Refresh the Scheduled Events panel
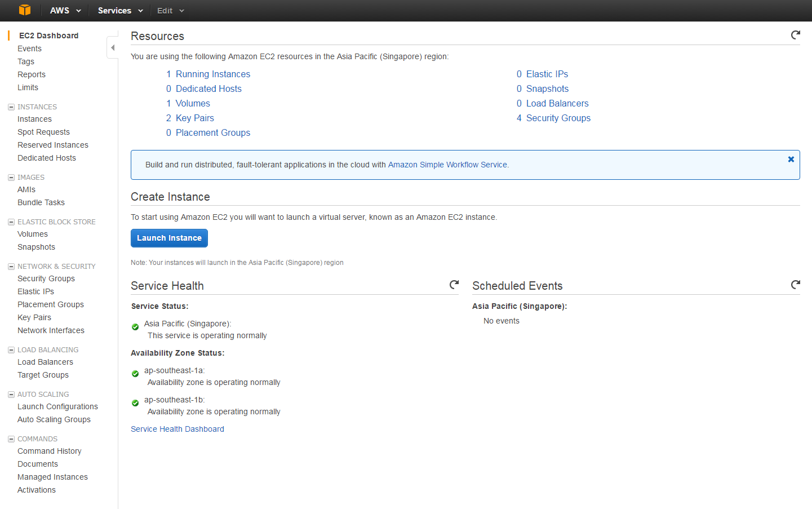The width and height of the screenshot is (812, 509). 795,285
